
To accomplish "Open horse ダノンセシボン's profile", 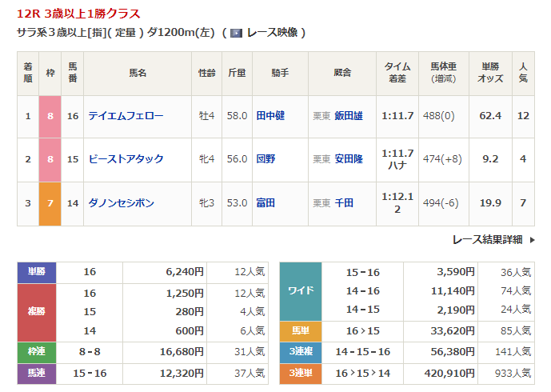I will (121, 203).
